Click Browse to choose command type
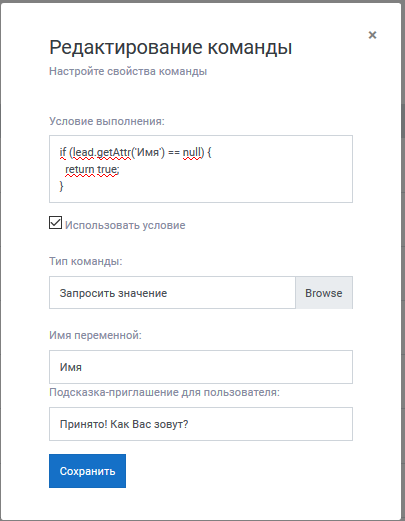This screenshot has height=521, width=405. [324, 293]
